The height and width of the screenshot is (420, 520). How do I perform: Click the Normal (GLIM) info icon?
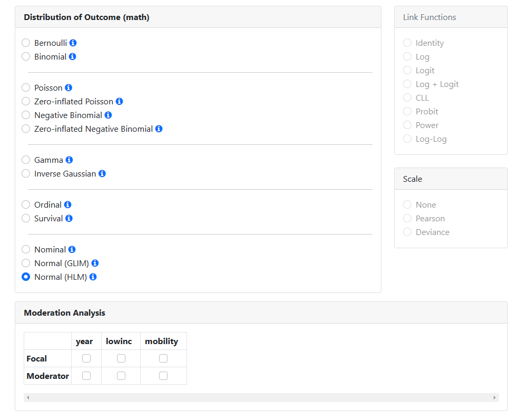[x=95, y=263]
